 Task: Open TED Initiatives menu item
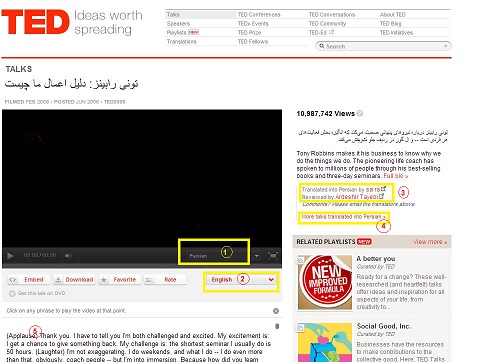click(x=396, y=33)
